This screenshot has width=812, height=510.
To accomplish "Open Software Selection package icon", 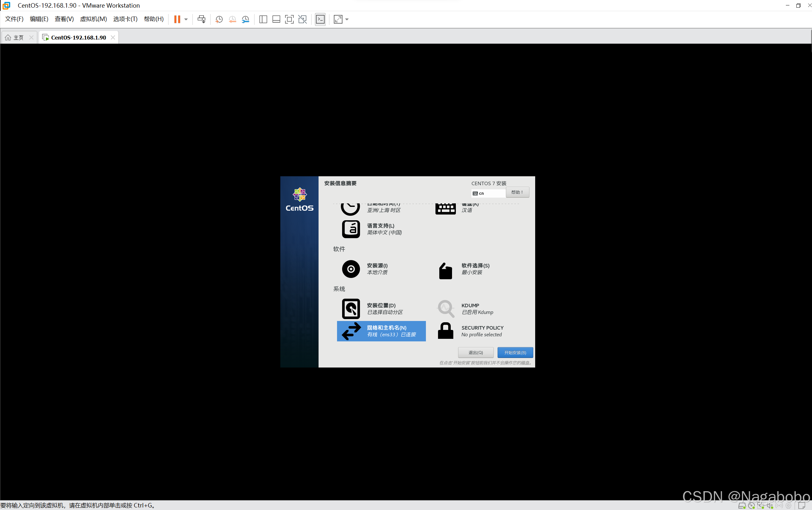I will (445, 271).
